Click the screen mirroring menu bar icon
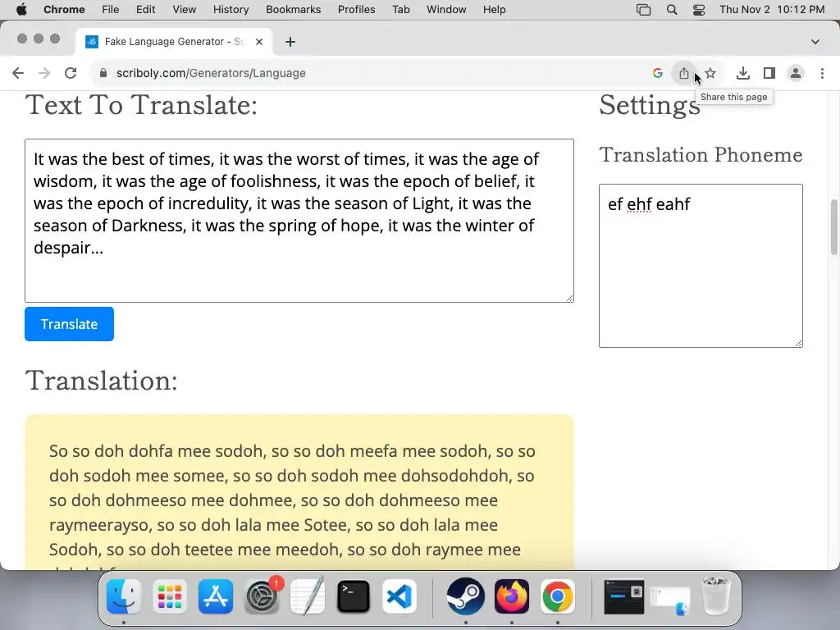Image resolution: width=840 pixels, height=630 pixels. click(643, 10)
